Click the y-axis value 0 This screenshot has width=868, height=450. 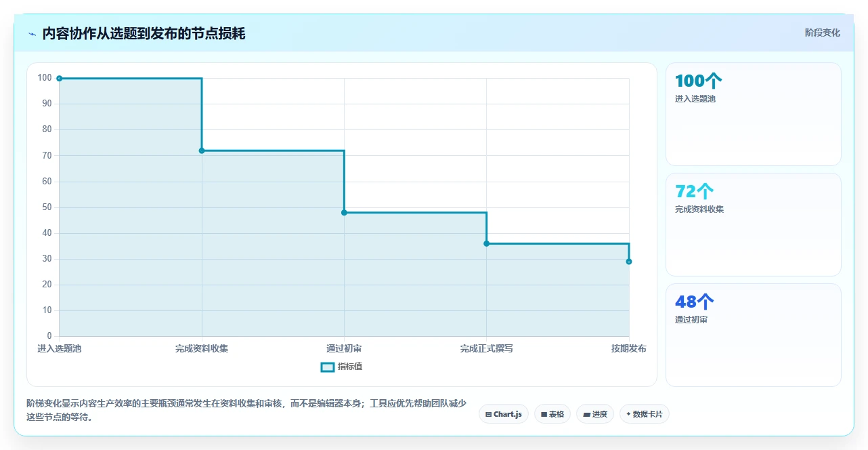point(49,336)
